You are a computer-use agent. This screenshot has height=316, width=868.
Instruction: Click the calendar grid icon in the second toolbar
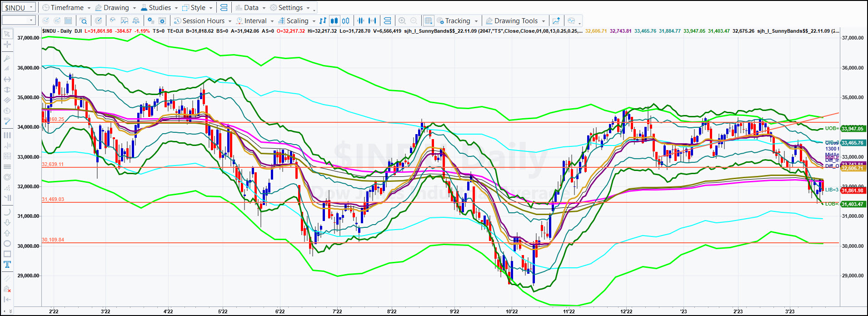coord(68,20)
